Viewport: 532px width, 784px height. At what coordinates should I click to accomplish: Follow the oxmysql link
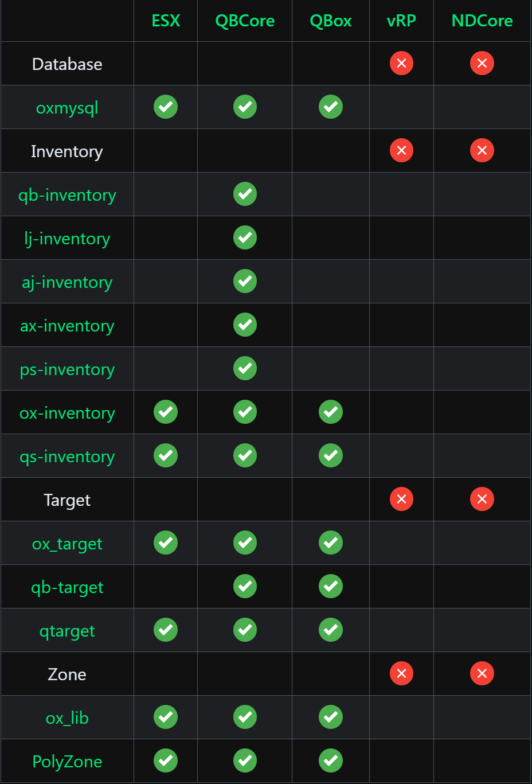click(67, 108)
